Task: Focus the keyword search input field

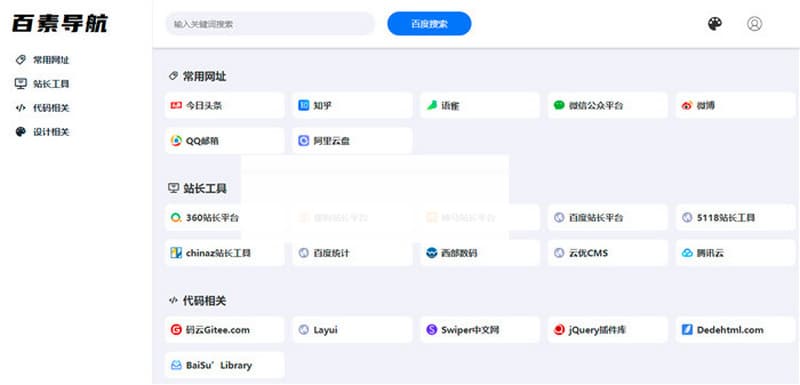Action: pyautogui.click(x=270, y=23)
